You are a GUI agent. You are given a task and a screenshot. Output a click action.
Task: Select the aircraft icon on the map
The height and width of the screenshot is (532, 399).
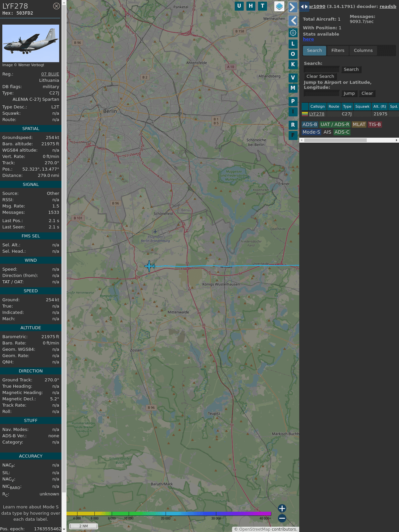150,266
